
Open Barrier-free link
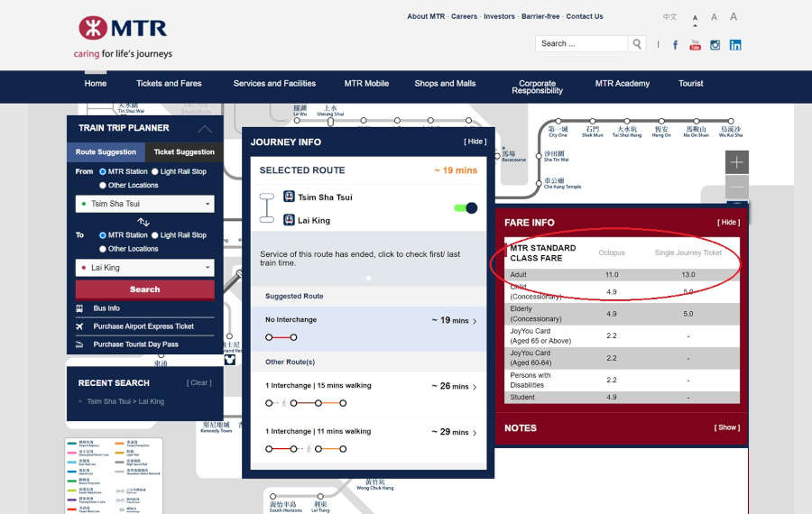click(540, 16)
